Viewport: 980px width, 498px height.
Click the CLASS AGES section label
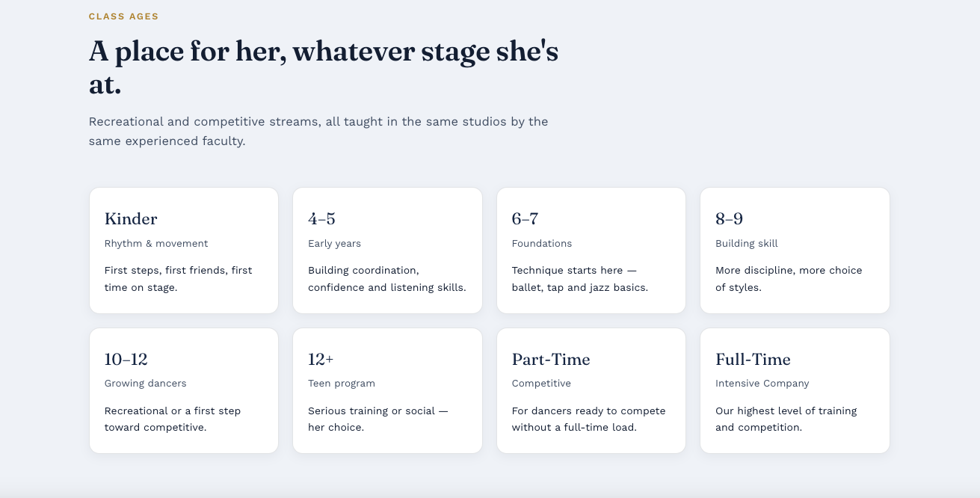pyautogui.click(x=123, y=16)
